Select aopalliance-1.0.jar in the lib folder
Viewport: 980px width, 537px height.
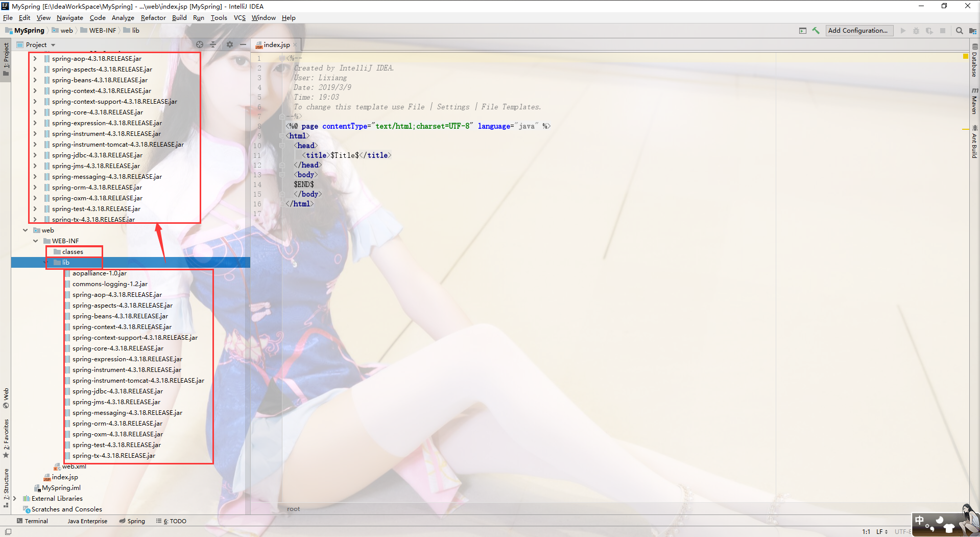click(x=99, y=273)
